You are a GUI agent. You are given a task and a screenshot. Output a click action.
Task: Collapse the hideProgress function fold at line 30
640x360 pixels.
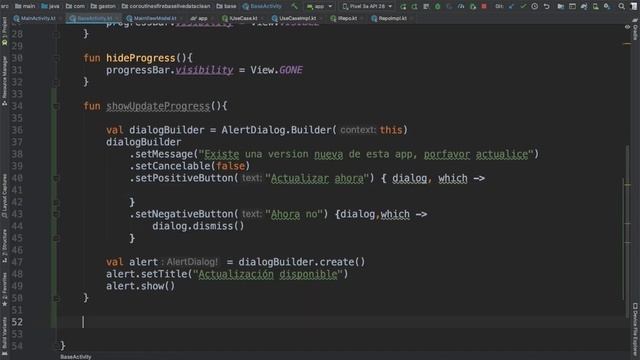pyautogui.click(x=56, y=58)
